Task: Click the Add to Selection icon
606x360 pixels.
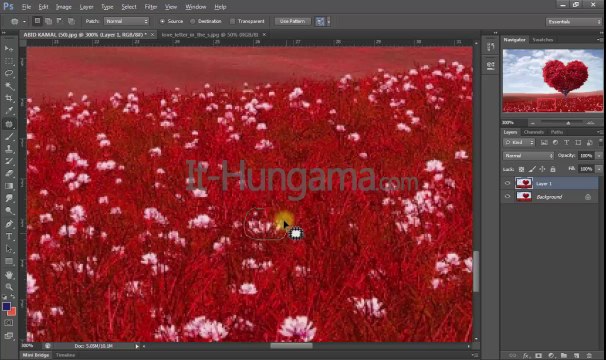Action: (x=48, y=21)
